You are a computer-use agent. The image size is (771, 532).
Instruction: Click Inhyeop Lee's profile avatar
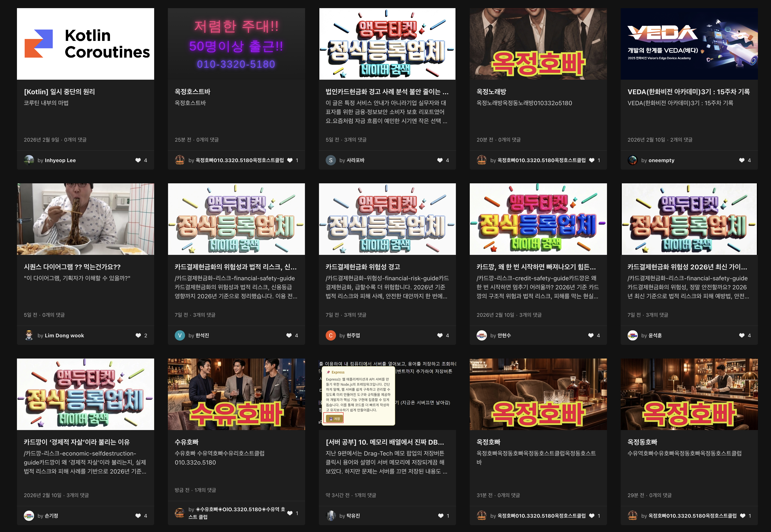point(29,160)
